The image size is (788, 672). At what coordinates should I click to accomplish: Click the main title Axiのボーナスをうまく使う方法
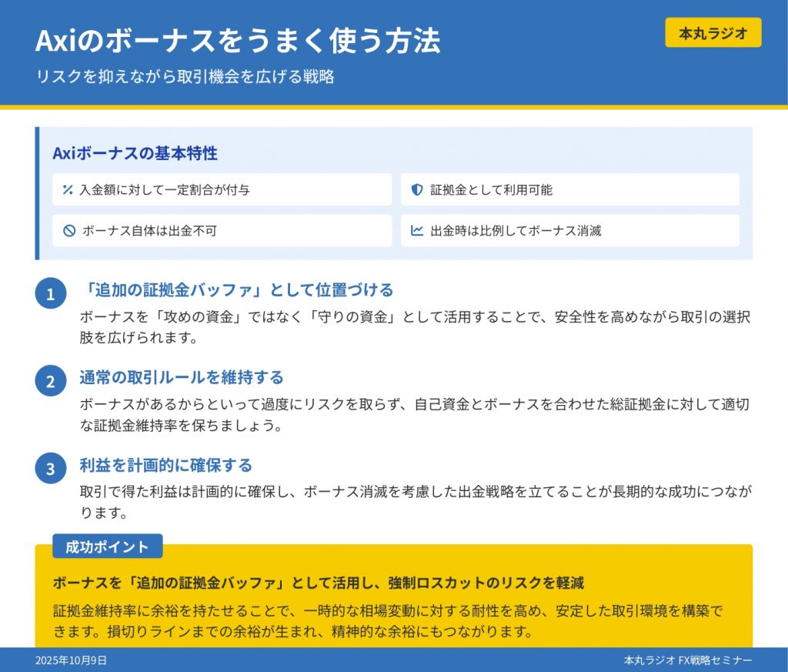click(238, 41)
